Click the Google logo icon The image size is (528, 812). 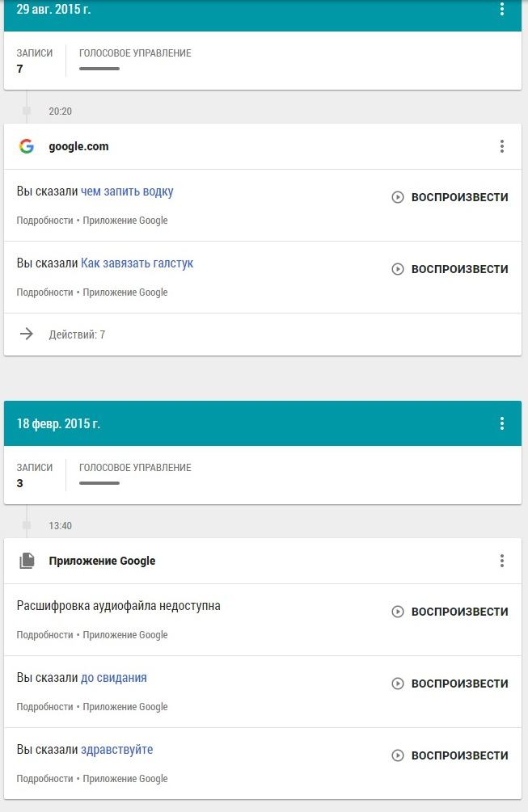[27, 146]
